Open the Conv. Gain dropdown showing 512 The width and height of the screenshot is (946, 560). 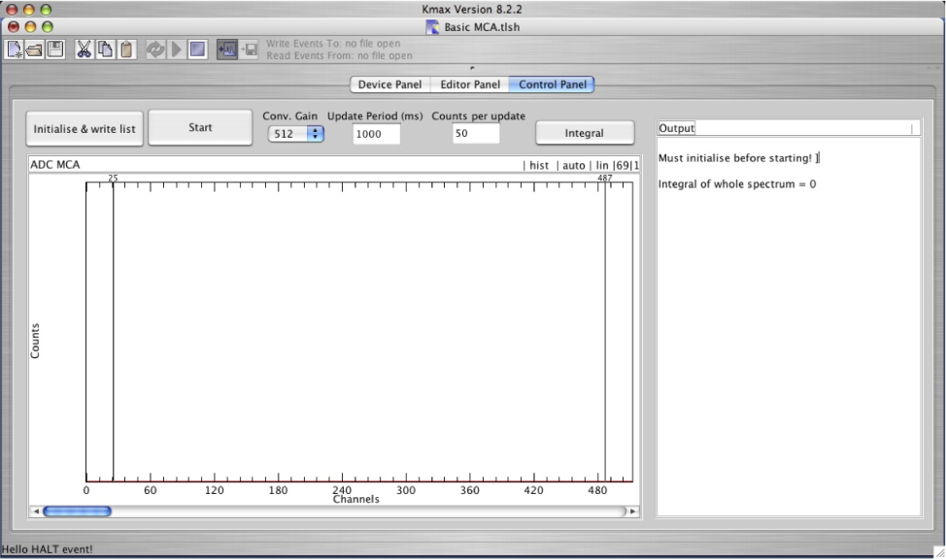click(295, 134)
